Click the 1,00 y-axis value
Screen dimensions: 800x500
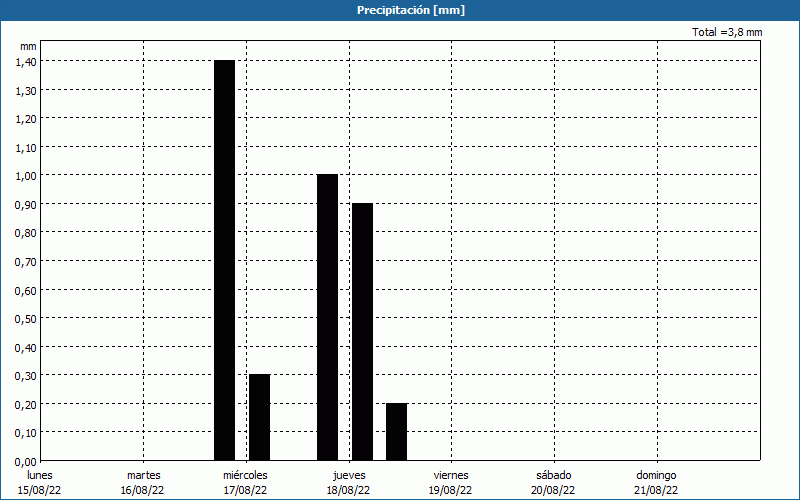26,176
